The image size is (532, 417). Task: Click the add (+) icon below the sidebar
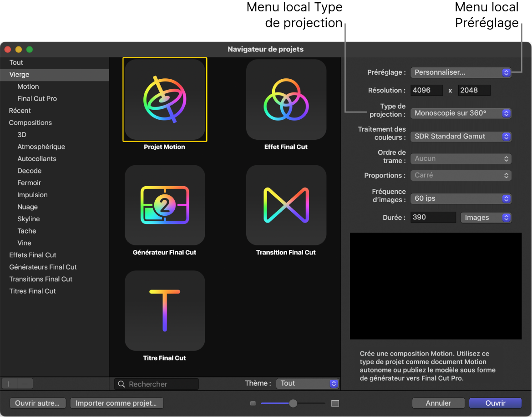click(8, 383)
